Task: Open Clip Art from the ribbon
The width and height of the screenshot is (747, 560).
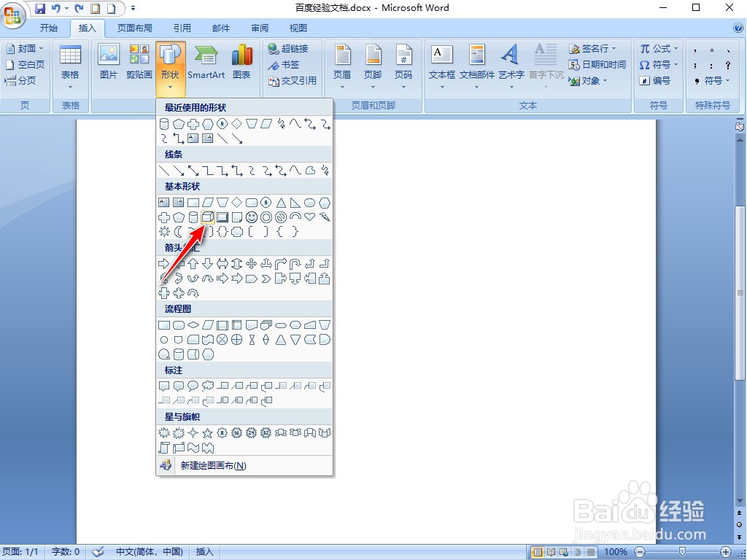Action: [x=139, y=62]
